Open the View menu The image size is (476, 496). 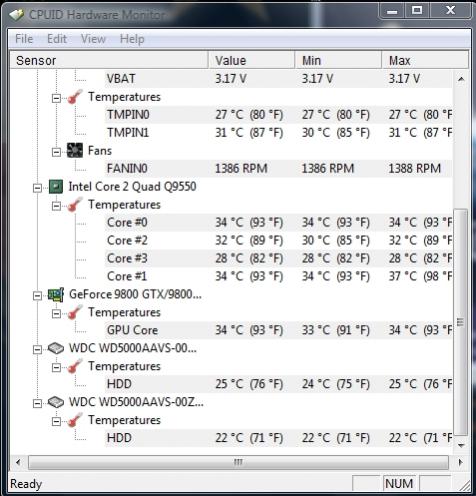coord(93,39)
